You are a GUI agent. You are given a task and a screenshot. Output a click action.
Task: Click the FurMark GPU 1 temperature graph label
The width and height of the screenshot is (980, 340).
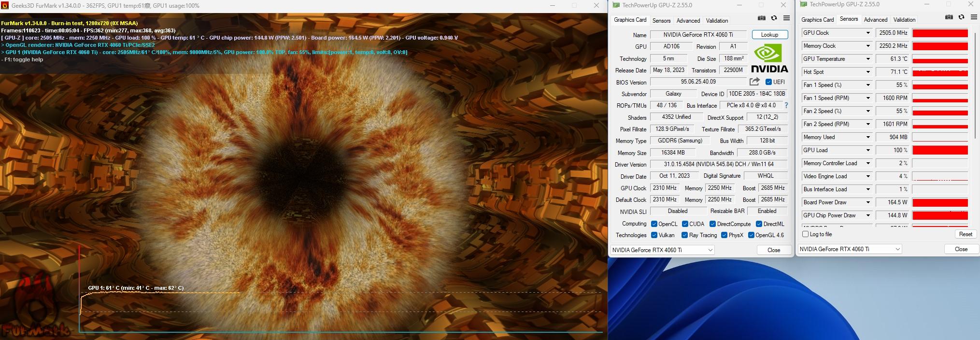click(x=136, y=288)
